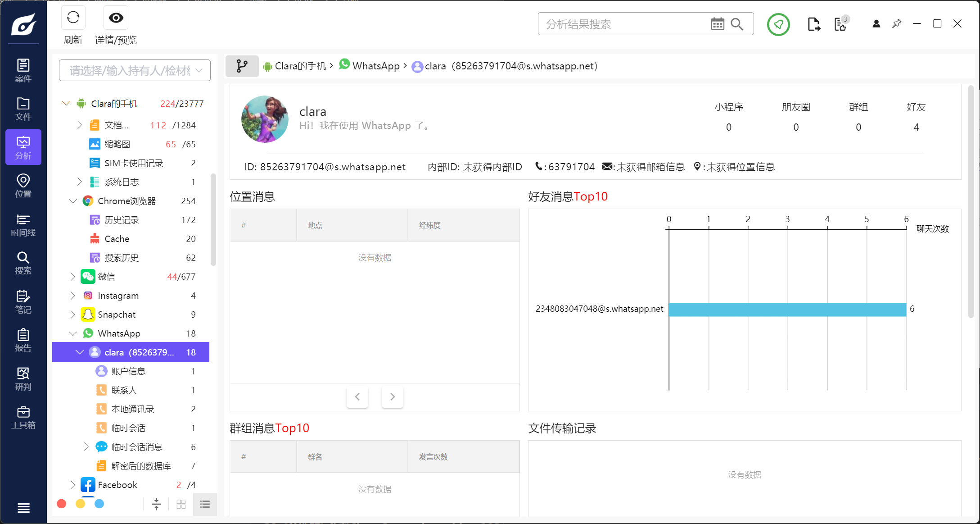
Task: Click the export file icon
Action: point(813,24)
